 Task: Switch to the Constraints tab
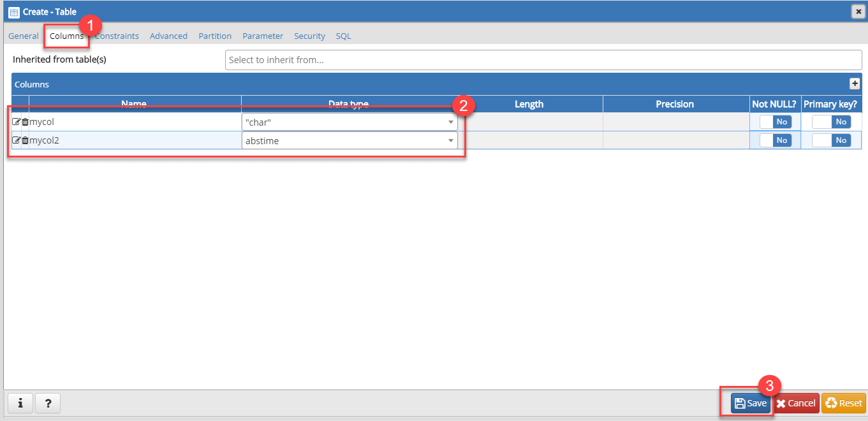pos(118,36)
